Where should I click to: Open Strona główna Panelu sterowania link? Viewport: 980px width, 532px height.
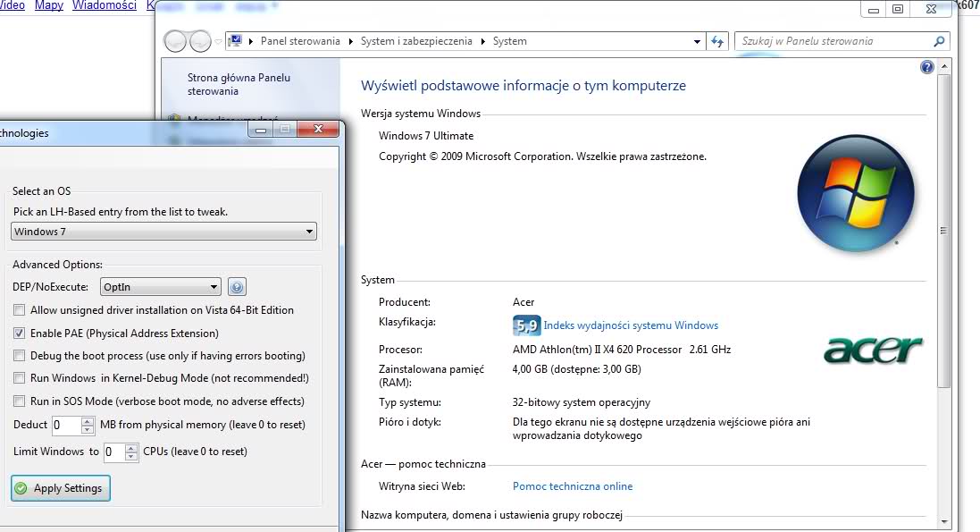(x=239, y=84)
